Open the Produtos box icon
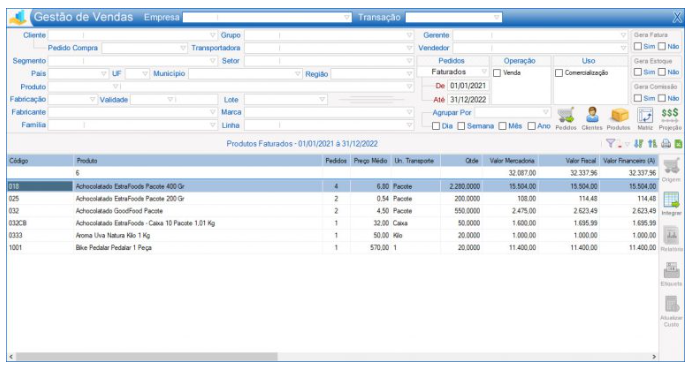697x376 pixels. click(x=619, y=116)
